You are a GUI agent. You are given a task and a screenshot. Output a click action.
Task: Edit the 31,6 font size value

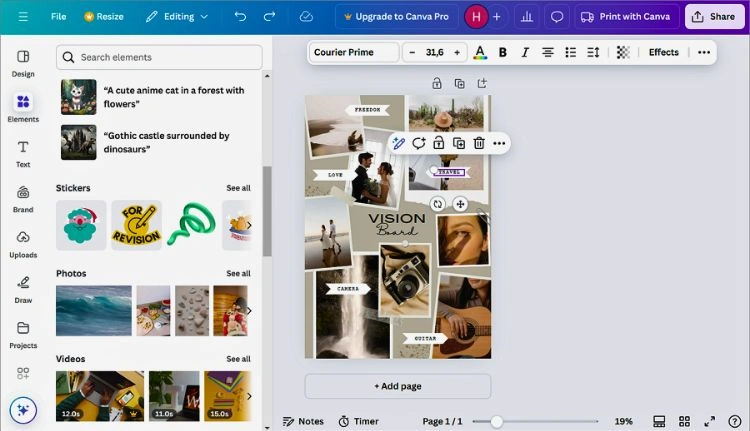click(x=434, y=53)
